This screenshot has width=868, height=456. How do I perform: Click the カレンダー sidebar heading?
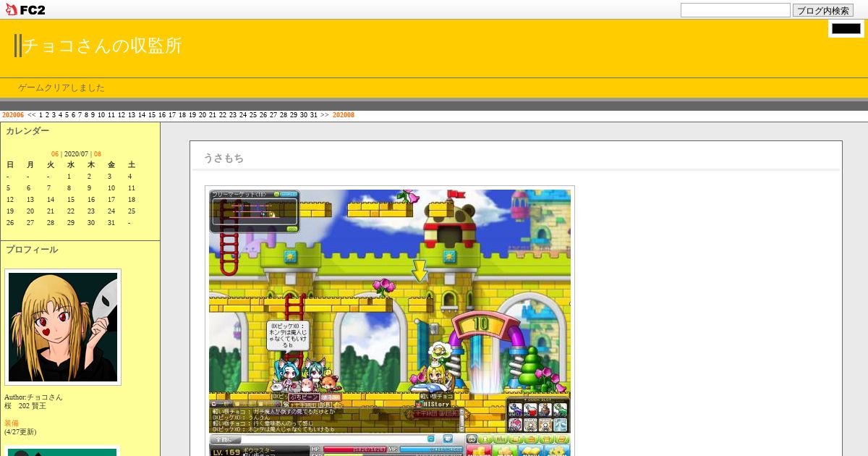click(x=27, y=131)
